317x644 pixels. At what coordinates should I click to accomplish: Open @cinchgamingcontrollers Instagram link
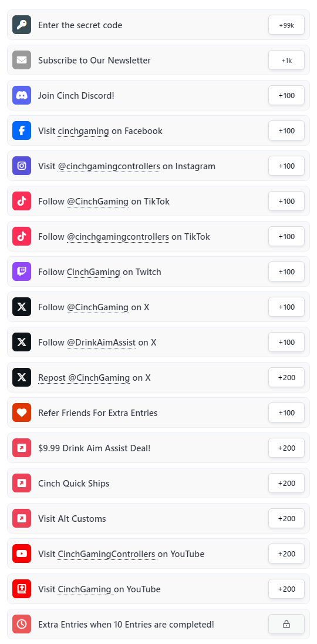click(109, 166)
